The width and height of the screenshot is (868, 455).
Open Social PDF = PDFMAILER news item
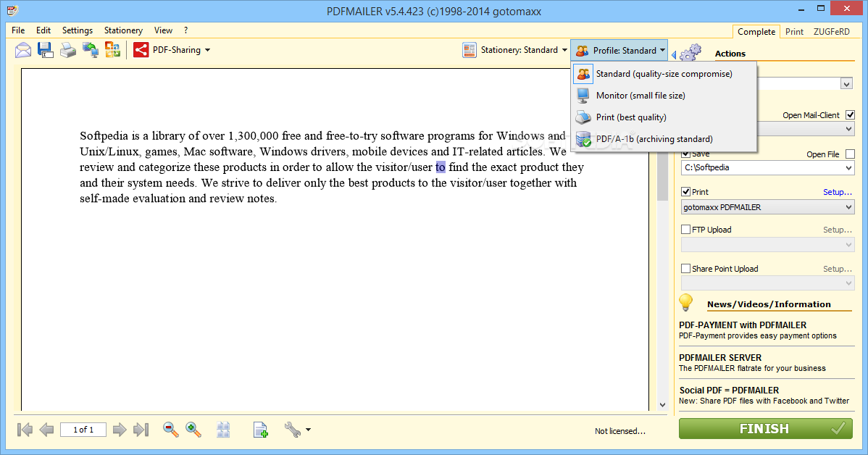[x=767, y=395]
